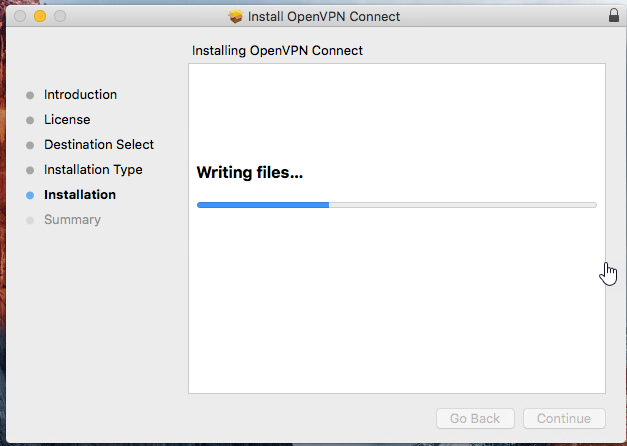The width and height of the screenshot is (627, 446).
Task: Open the Installation Type step
Action: [x=93, y=170]
